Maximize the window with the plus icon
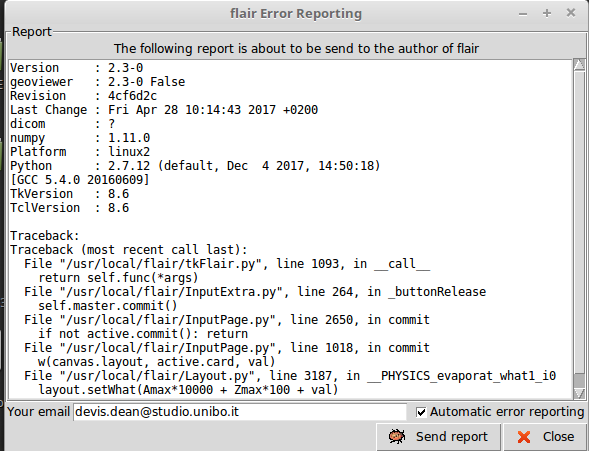Viewport: 589px width, 451px height. 547,13
